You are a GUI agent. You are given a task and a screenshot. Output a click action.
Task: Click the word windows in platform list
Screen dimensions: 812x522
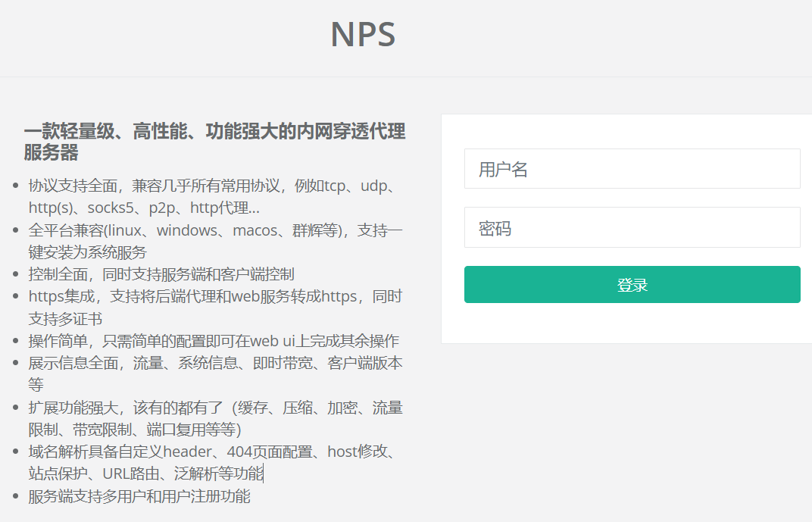187,230
